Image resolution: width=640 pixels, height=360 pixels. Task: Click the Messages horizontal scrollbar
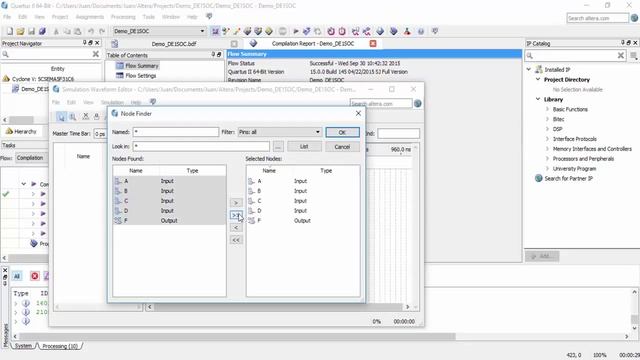tap(320, 336)
